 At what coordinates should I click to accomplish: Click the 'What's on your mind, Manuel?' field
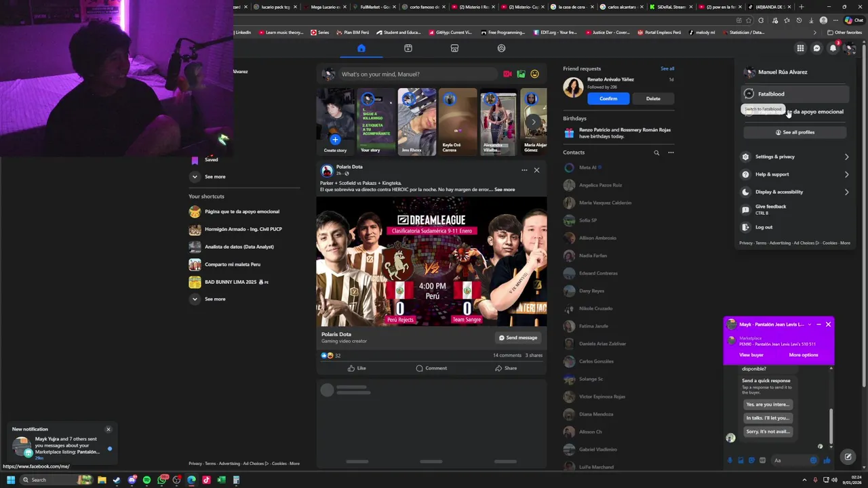pos(418,74)
